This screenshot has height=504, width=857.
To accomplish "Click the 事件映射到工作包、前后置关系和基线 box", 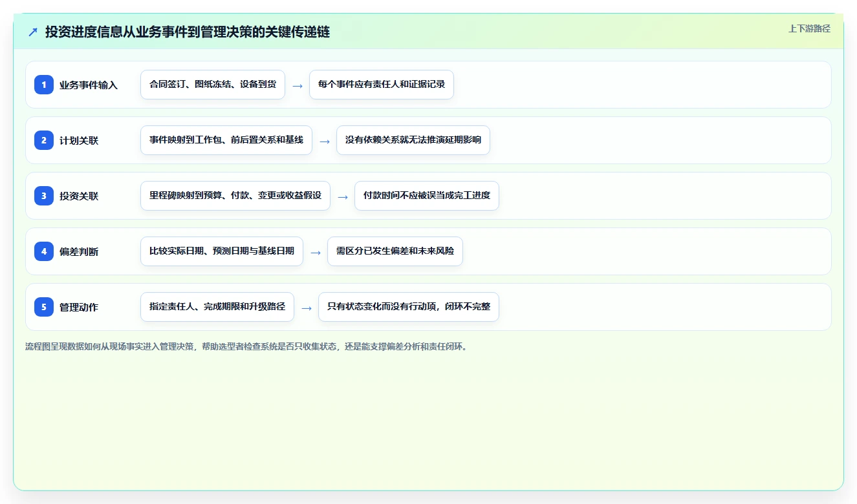I will pyautogui.click(x=226, y=140).
